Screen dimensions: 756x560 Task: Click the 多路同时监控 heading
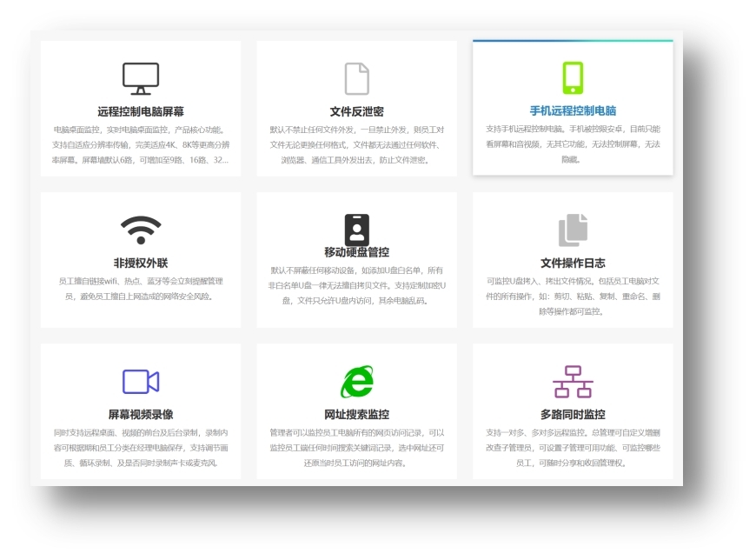pos(573,414)
